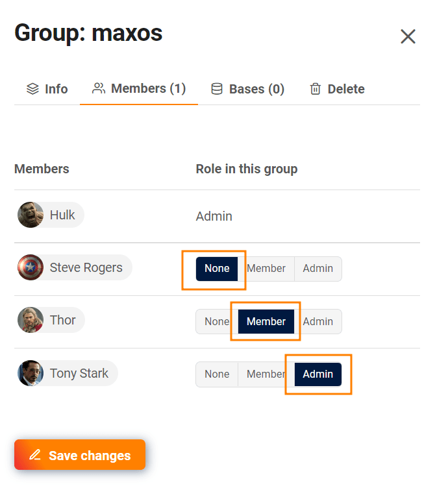Set Tony Stark's role to None
This screenshot has width=448, height=501.
click(217, 374)
